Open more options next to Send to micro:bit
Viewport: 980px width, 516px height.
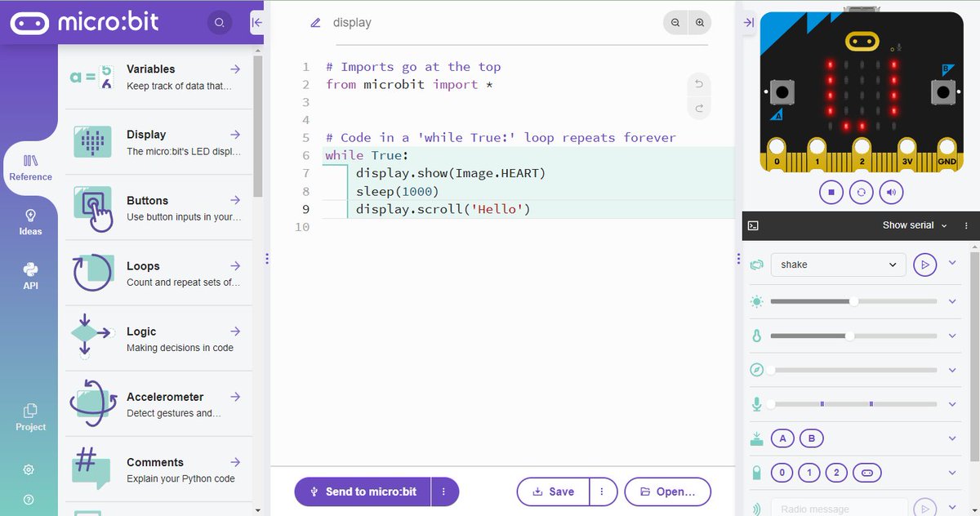coord(444,492)
